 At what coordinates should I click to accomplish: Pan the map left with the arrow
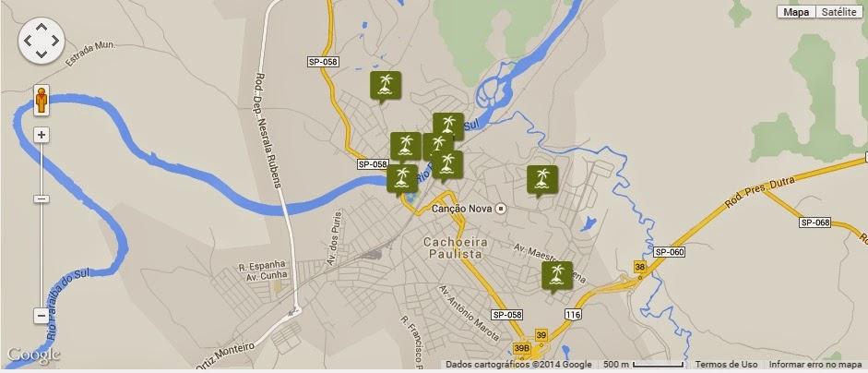pos(27,41)
